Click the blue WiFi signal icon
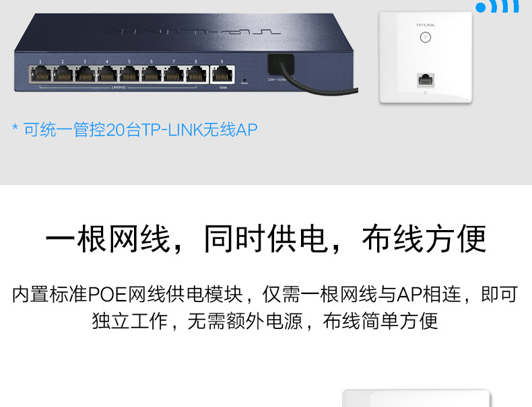 [x=497, y=6]
